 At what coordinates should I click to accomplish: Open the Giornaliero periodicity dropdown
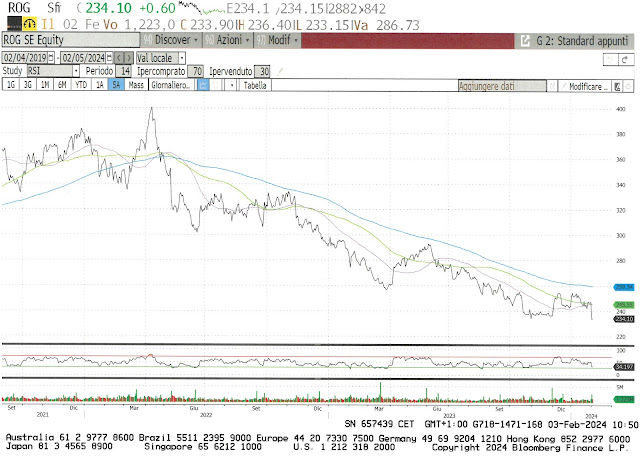(171, 85)
